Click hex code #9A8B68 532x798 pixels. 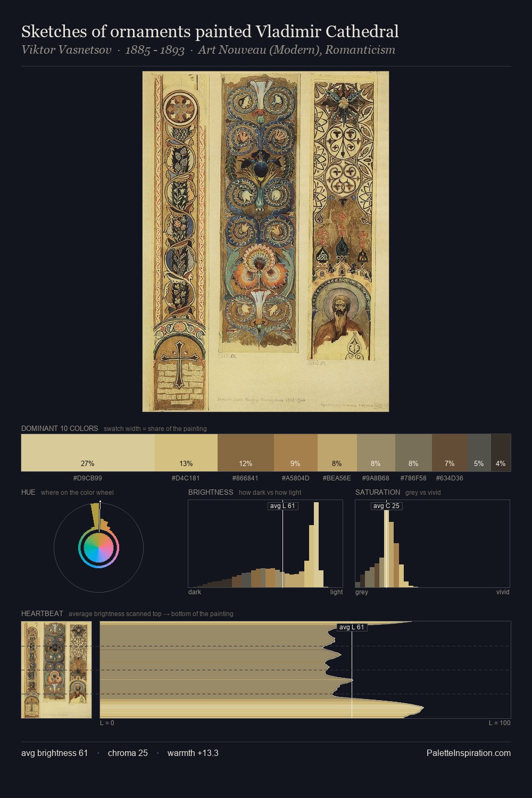coord(376,478)
